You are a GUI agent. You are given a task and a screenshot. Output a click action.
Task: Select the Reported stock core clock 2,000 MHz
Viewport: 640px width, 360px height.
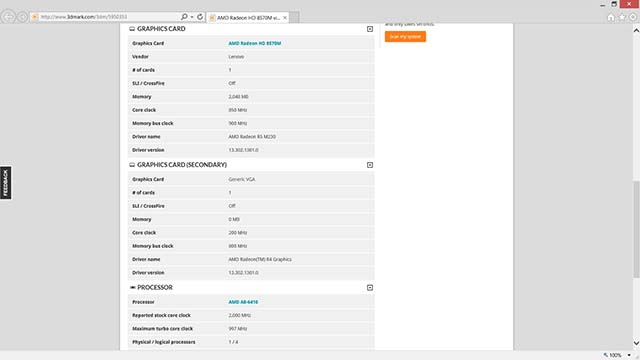[240, 316]
